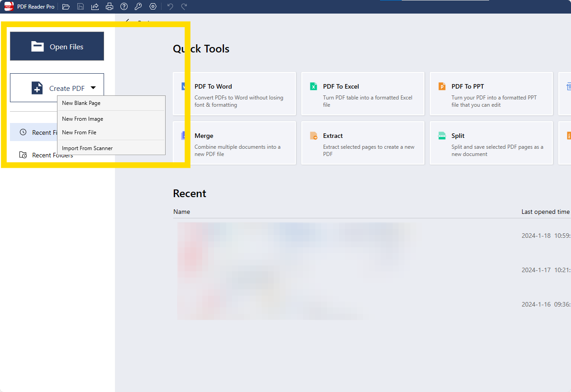Click the Open Files button
The width and height of the screenshot is (571, 392).
coord(57,46)
